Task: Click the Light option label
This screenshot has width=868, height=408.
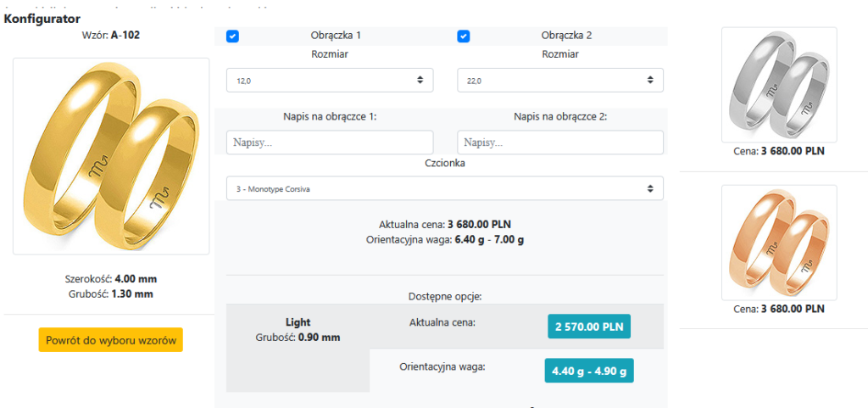Action: point(298,322)
